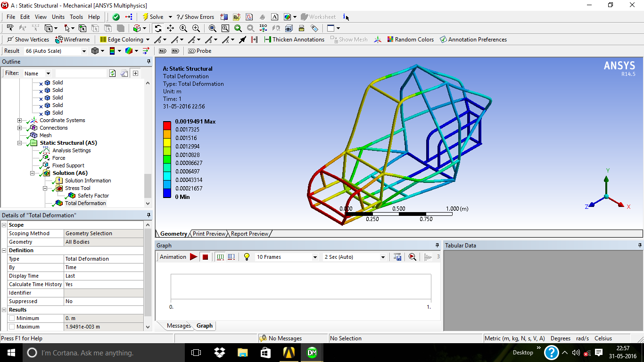Open the Solve dropdown arrow
The width and height of the screenshot is (644, 362).
(x=170, y=17)
